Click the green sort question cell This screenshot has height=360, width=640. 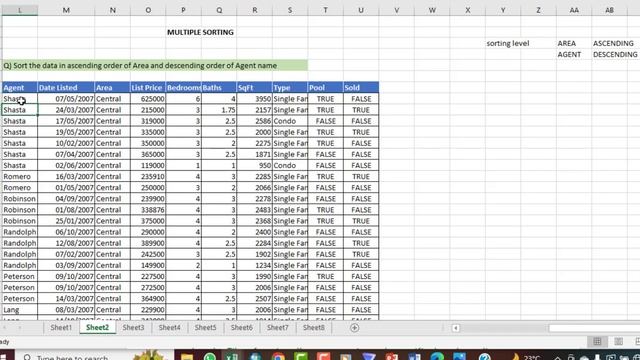[x=155, y=65]
